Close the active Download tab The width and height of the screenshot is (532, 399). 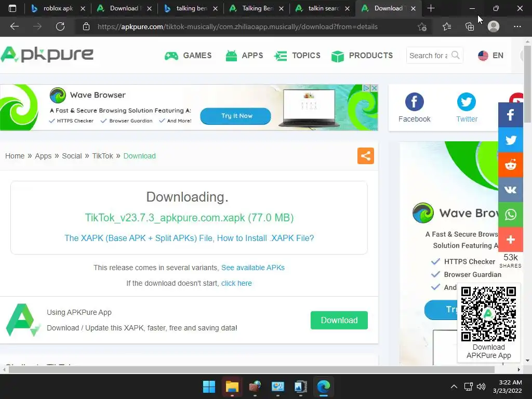(x=413, y=8)
